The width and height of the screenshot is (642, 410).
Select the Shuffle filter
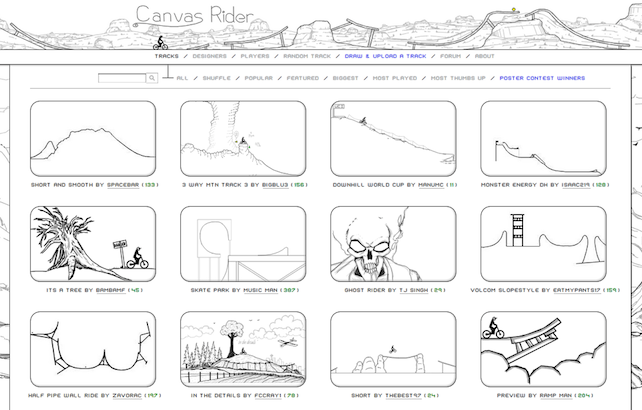[x=216, y=77]
